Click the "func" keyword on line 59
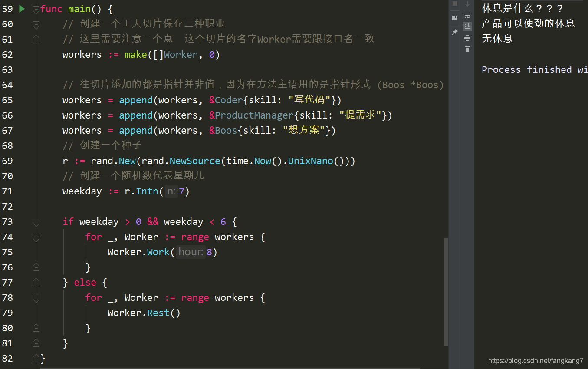The height and width of the screenshot is (369, 588). pyautogui.click(x=51, y=9)
